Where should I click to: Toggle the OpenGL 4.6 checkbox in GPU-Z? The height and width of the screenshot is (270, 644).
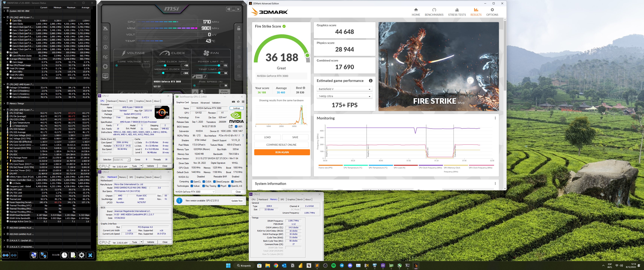[229, 186]
